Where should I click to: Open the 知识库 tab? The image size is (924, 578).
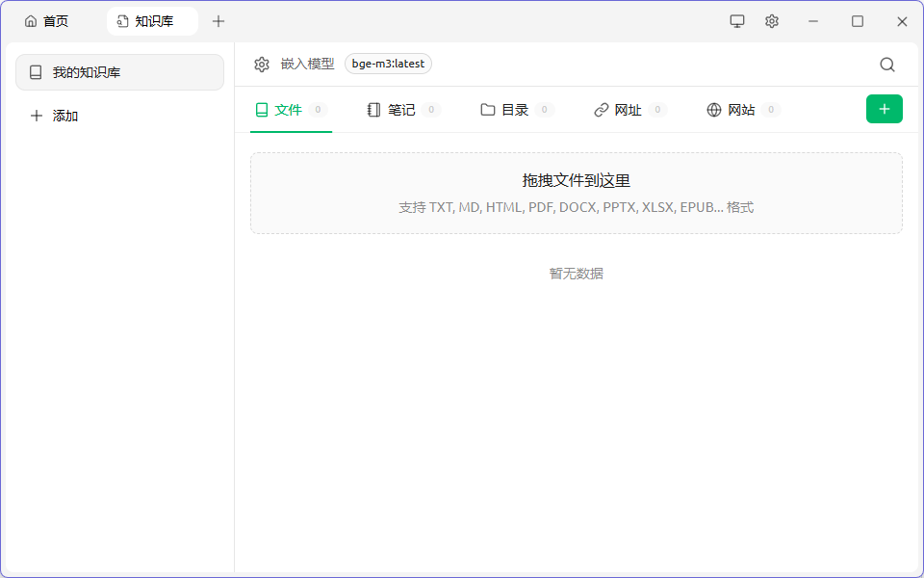[152, 21]
